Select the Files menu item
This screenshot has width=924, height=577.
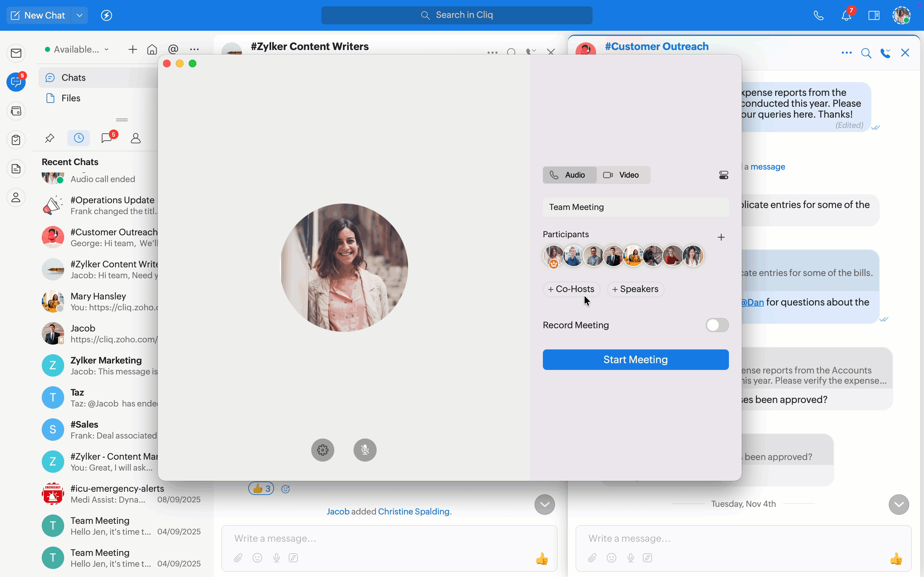coord(71,98)
